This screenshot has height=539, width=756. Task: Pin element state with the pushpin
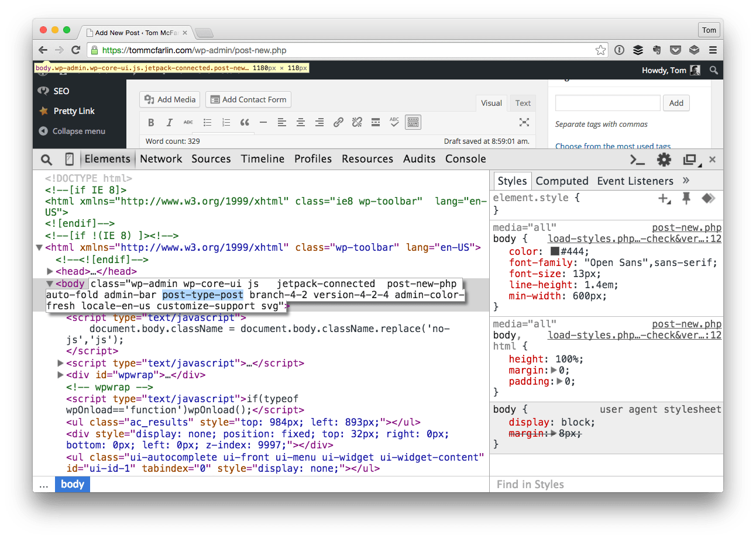[687, 199]
